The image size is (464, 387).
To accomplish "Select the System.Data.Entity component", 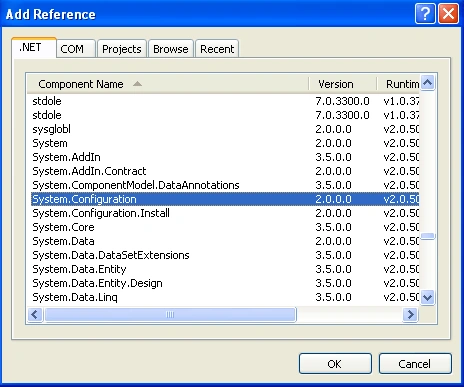I will pyautogui.click(x=225, y=269).
